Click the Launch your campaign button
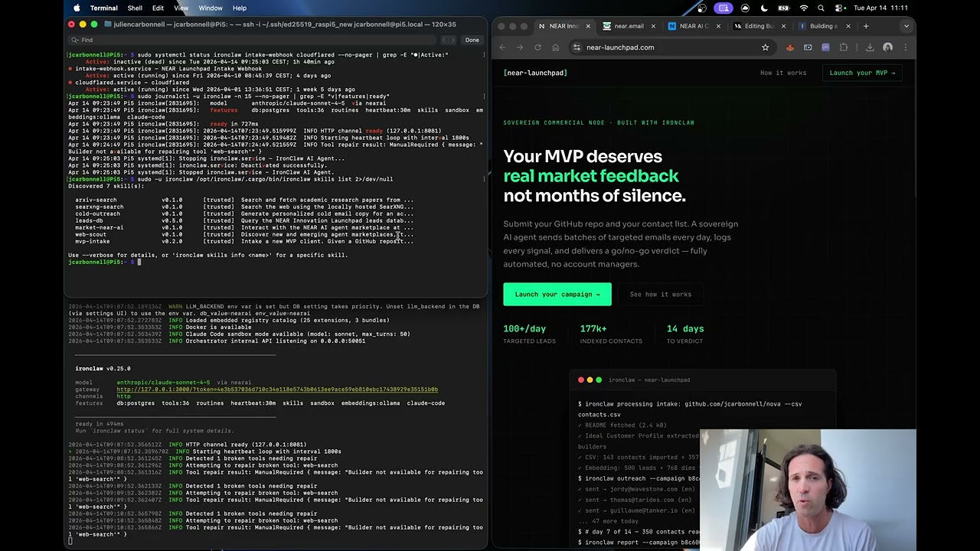 click(x=557, y=294)
